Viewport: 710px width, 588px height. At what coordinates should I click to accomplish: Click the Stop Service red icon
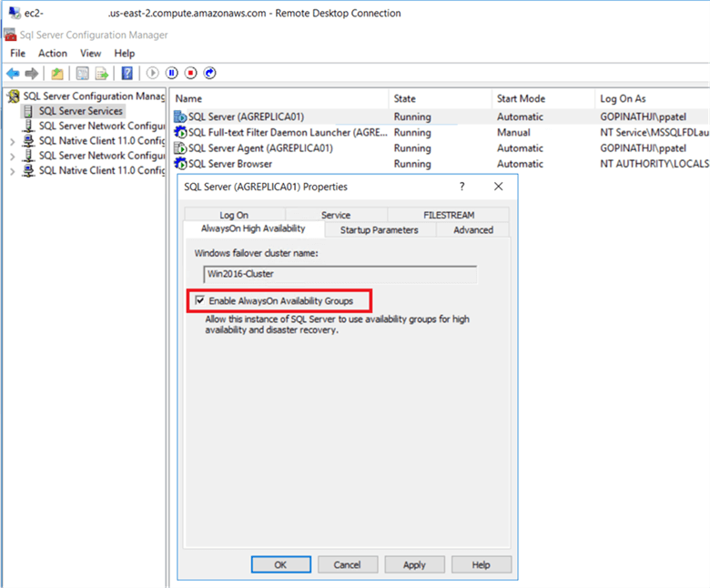point(190,73)
